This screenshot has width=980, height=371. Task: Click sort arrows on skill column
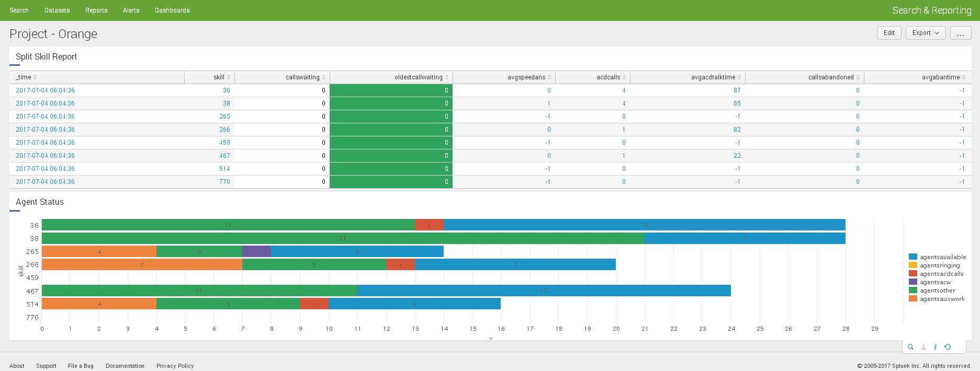[x=229, y=77]
